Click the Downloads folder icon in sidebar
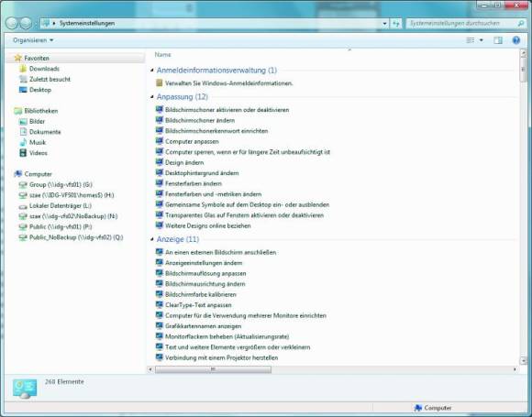The width and height of the screenshot is (532, 417). click(x=23, y=69)
